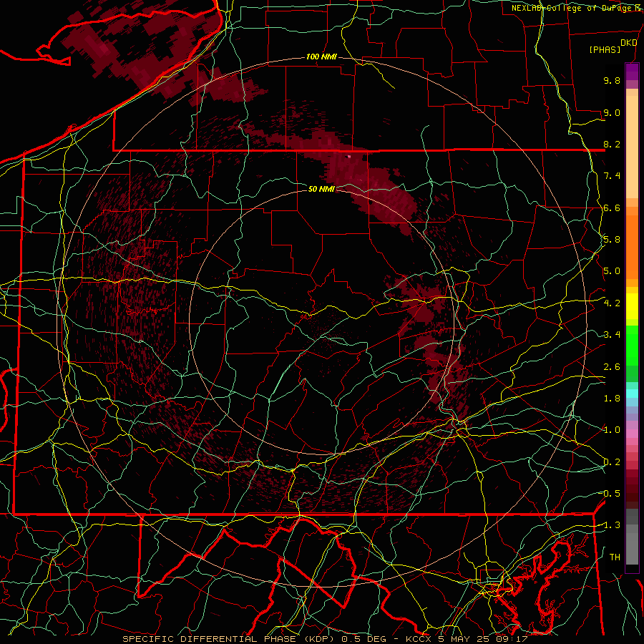The height and width of the screenshot is (644, 644).
Task: Pick the cyan color bar segment
Action: pos(632,394)
